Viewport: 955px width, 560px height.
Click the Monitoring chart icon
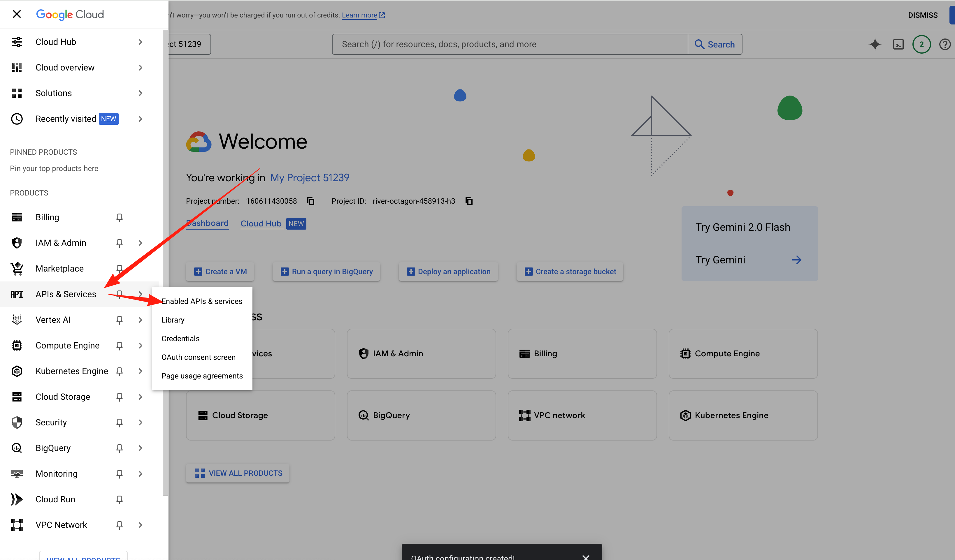pyautogui.click(x=17, y=474)
